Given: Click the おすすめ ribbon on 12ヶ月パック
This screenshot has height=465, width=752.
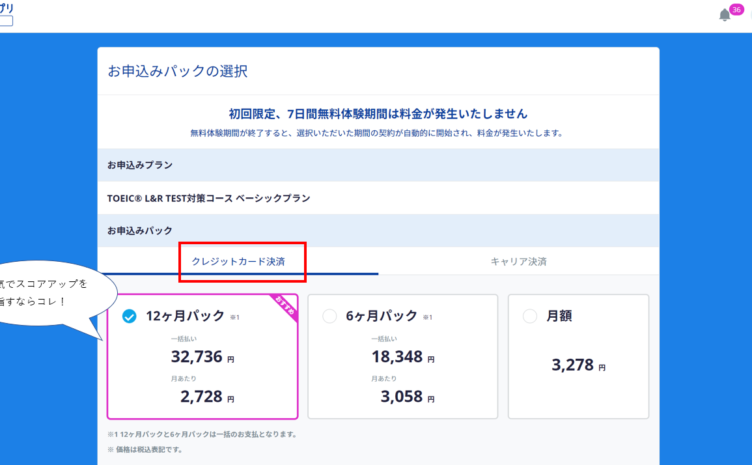Looking at the screenshot, I should 285,307.
